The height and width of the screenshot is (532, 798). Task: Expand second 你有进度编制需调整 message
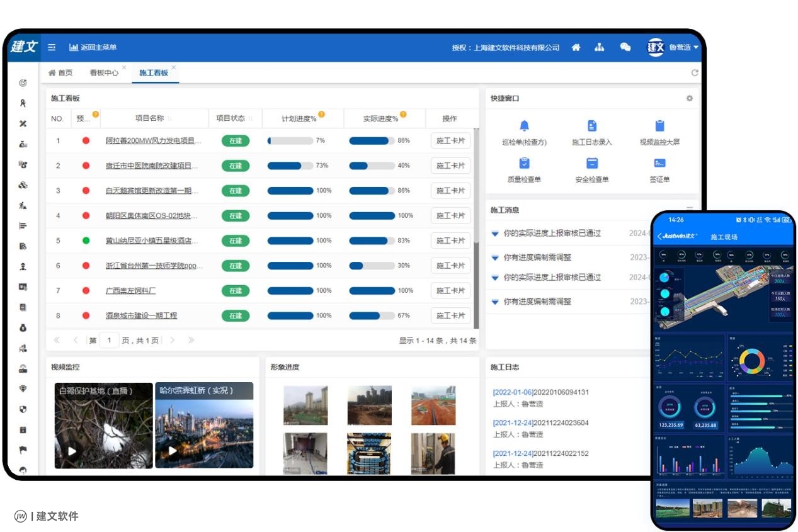[x=495, y=302]
